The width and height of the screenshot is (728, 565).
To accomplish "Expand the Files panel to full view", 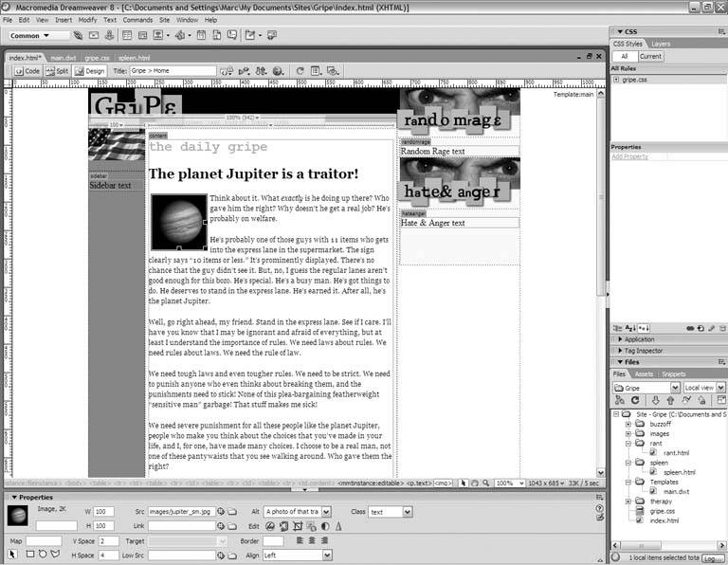I will pos(721,400).
